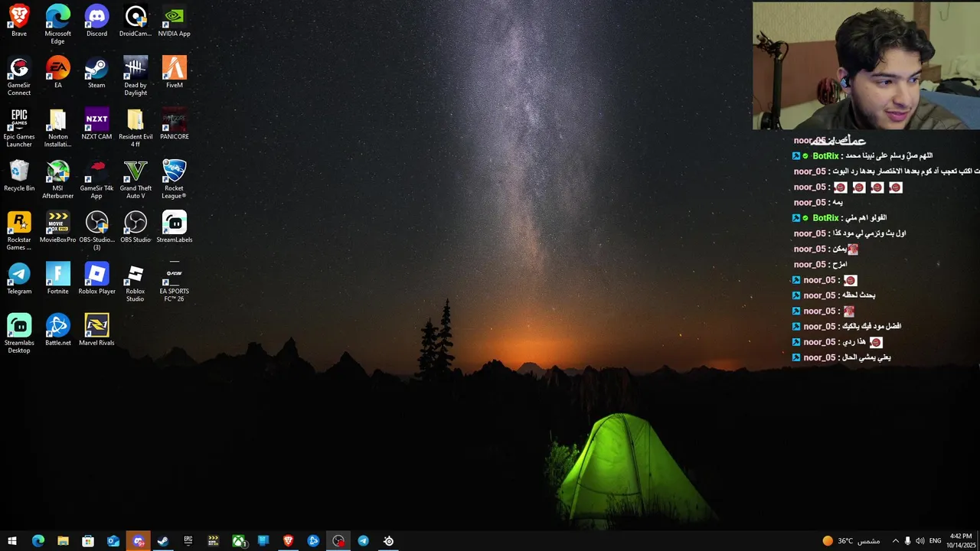Open the Windows Start menu
The width and height of the screenshot is (980, 551).
(x=12, y=541)
